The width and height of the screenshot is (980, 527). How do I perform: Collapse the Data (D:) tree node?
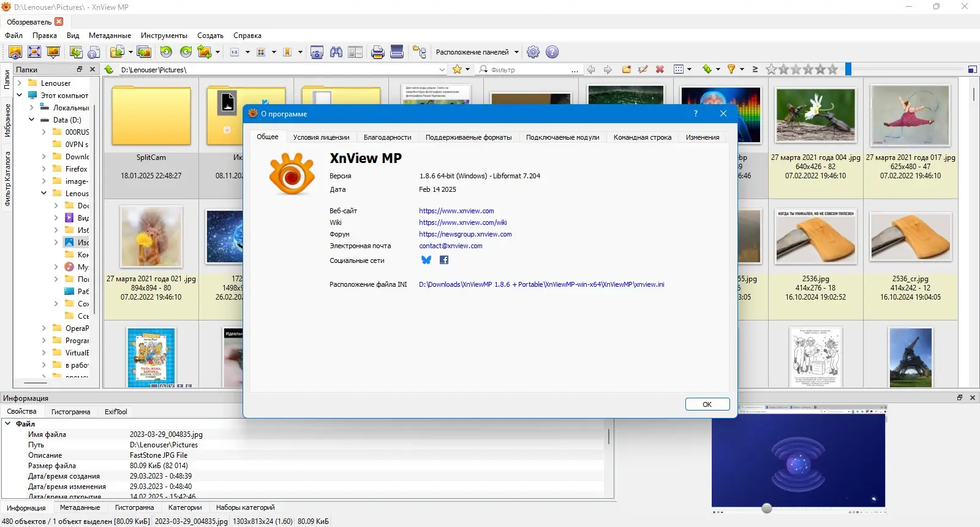click(32, 119)
